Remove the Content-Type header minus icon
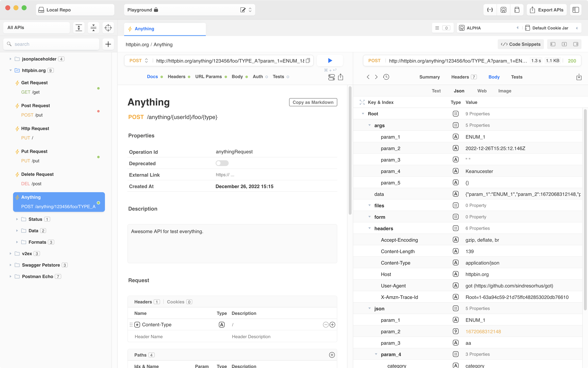Image resolution: width=588 pixels, height=368 pixels. (326, 325)
